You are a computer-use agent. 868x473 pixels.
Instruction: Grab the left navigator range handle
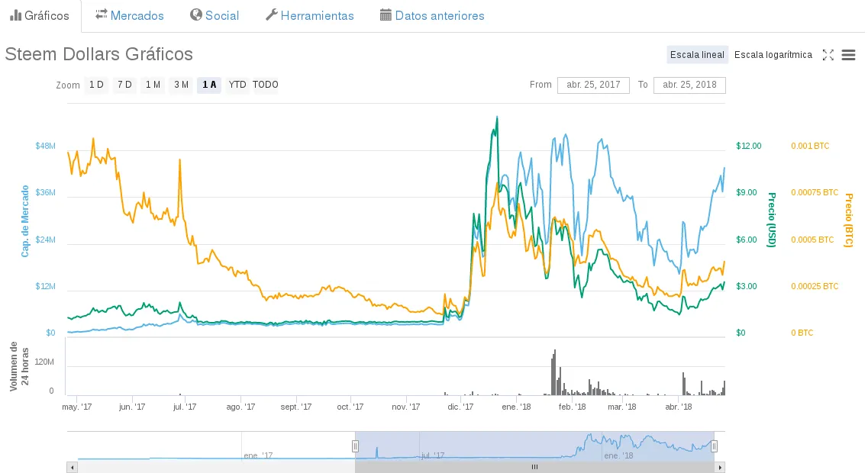356,446
